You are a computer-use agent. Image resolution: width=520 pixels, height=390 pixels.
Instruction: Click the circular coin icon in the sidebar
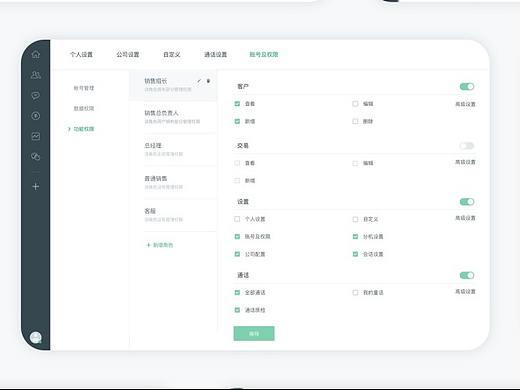click(x=36, y=116)
